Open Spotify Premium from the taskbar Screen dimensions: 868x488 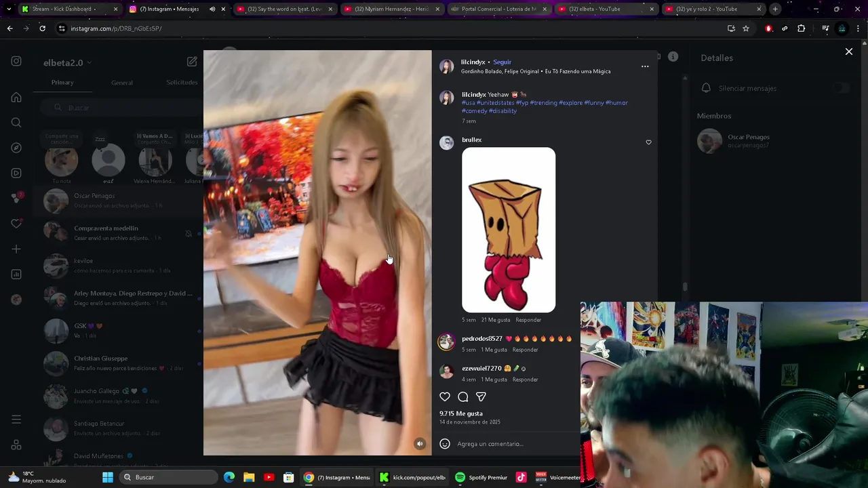(481, 477)
